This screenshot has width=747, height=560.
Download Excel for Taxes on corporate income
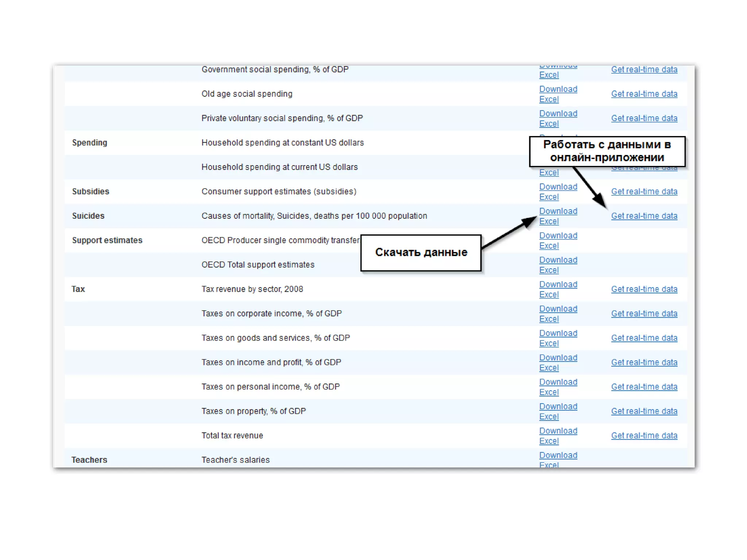point(558,309)
